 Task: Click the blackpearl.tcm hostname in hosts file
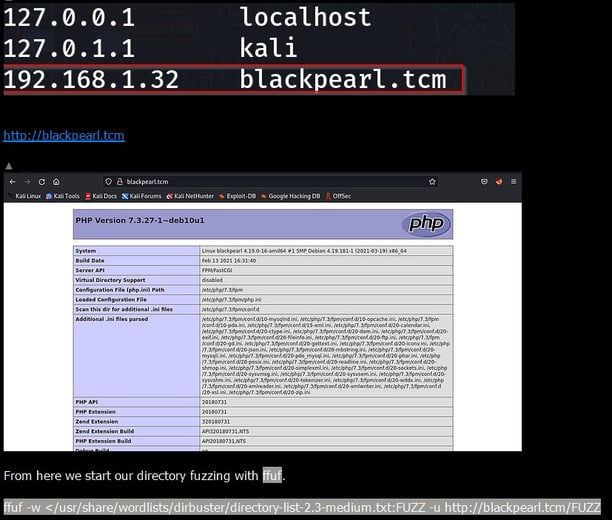pyautogui.click(x=343, y=80)
